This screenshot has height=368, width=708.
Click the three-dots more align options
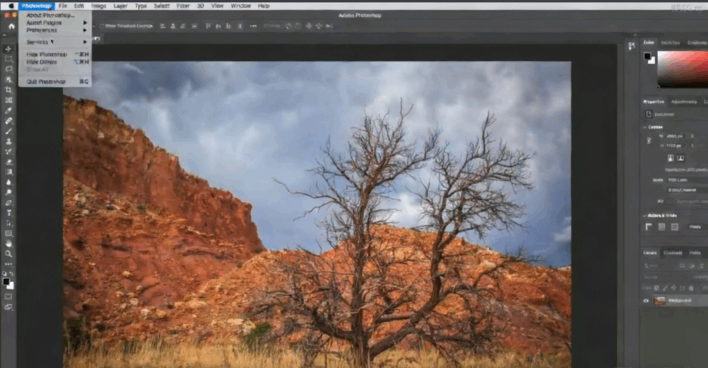click(x=253, y=26)
